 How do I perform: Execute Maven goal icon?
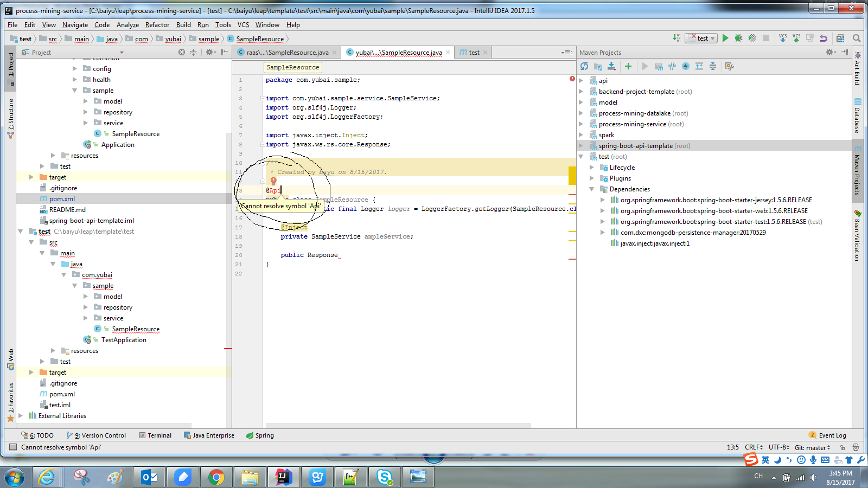click(x=659, y=66)
